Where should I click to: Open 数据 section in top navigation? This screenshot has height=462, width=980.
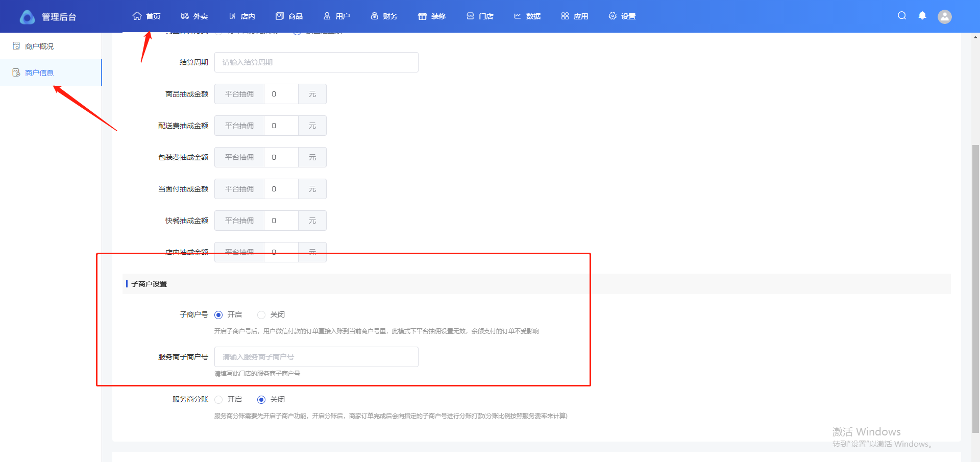pyautogui.click(x=527, y=16)
